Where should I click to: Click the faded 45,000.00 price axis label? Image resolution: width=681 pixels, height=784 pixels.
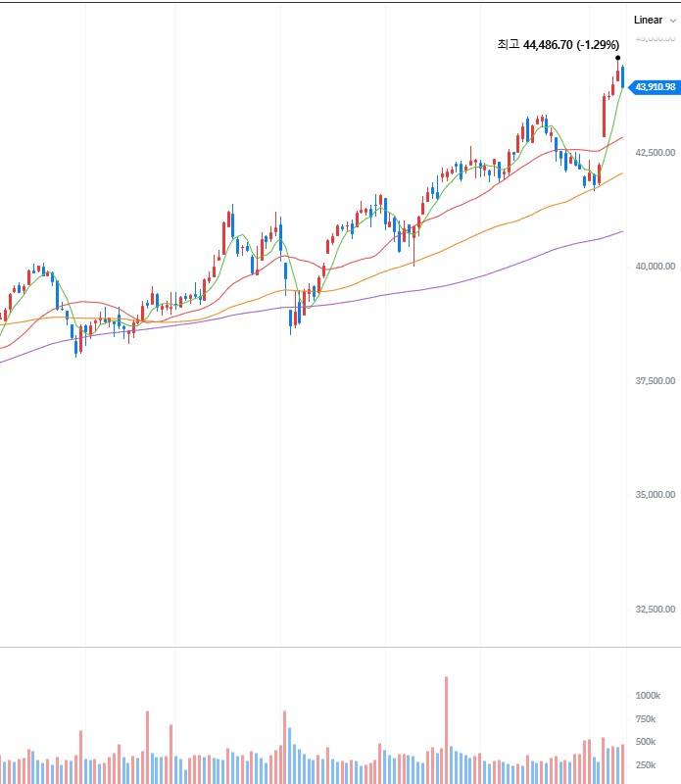click(x=656, y=38)
